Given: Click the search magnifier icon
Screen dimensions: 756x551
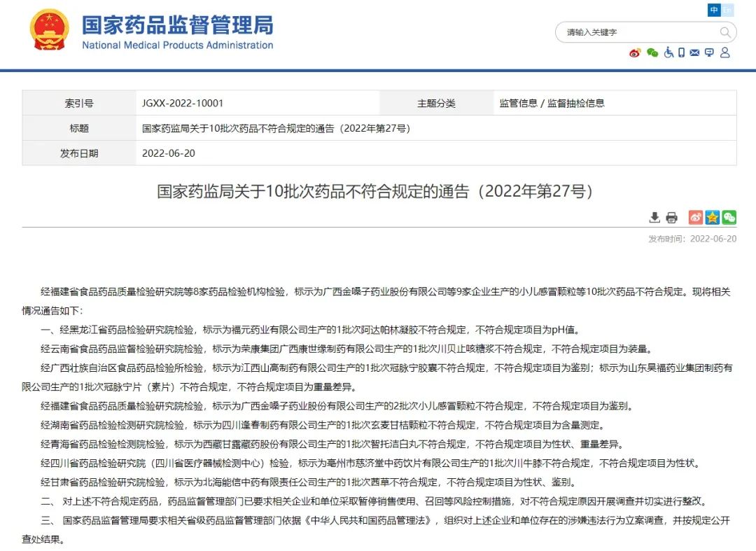Looking at the screenshot, I should click(726, 32).
